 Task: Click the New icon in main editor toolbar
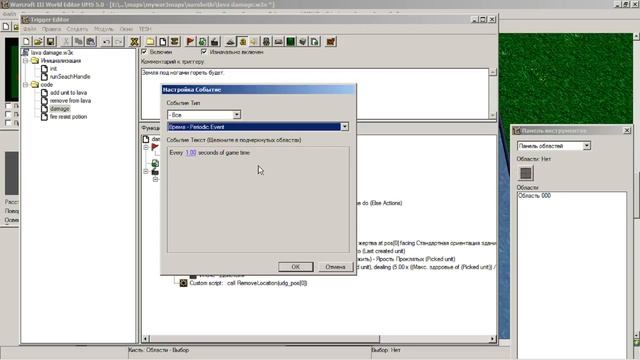pos(6,27)
